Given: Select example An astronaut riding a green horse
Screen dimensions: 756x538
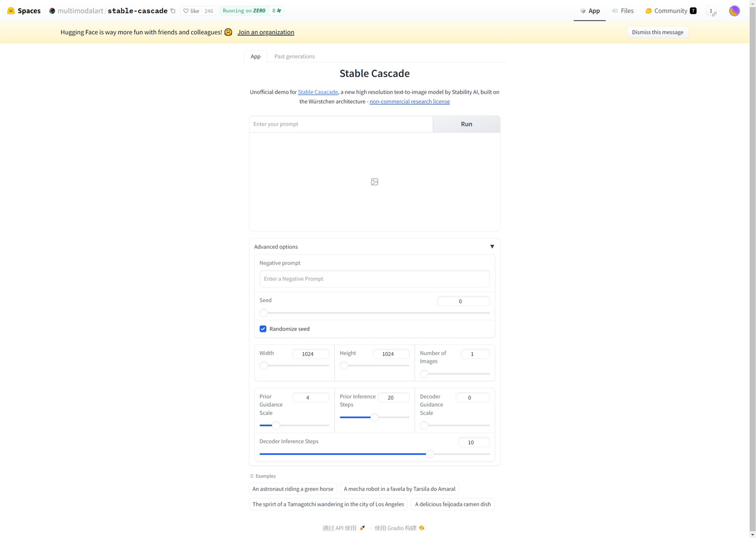Looking at the screenshot, I should tap(293, 489).
